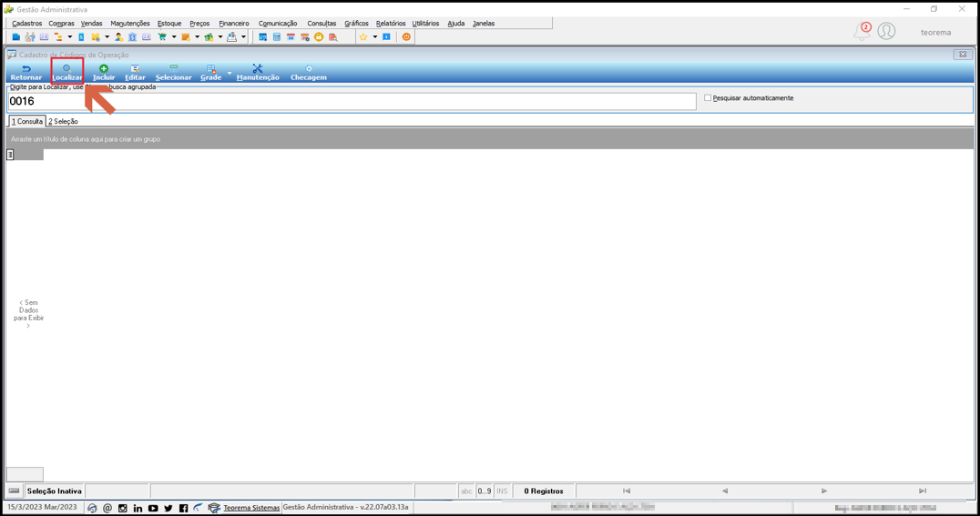
Task: Open the Consultas menu
Action: point(322,23)
